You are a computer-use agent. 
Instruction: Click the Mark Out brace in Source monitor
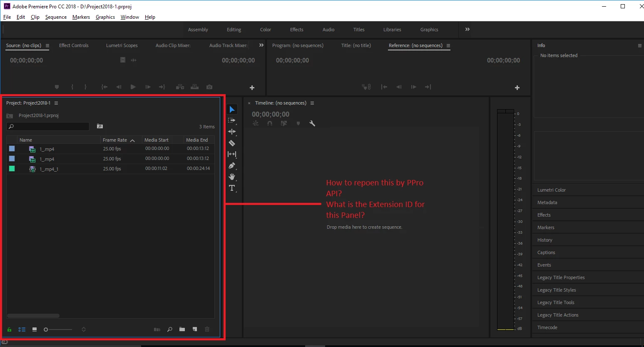(85, 87)
